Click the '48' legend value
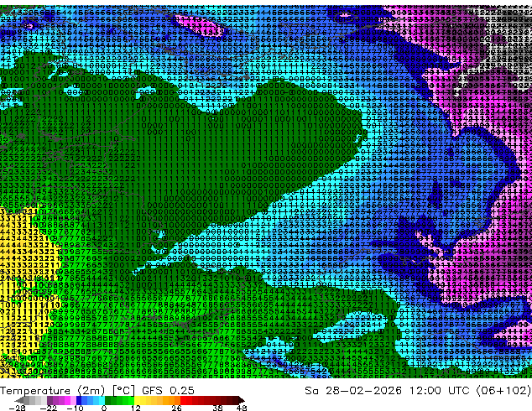Image resolution: width=532 pixels, height=411 pixels. (242, 408)
